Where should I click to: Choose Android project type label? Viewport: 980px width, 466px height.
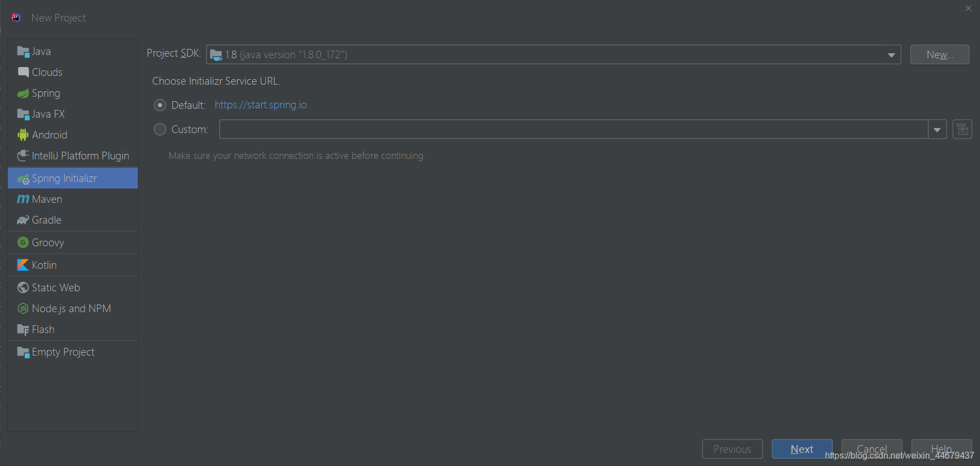(49, 135)
